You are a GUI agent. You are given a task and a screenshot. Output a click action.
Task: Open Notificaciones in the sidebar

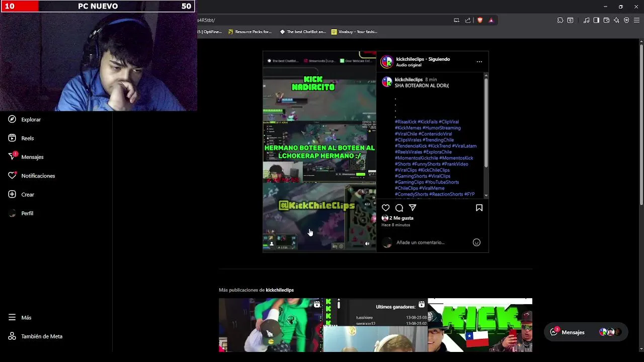[x=31, y=176]
